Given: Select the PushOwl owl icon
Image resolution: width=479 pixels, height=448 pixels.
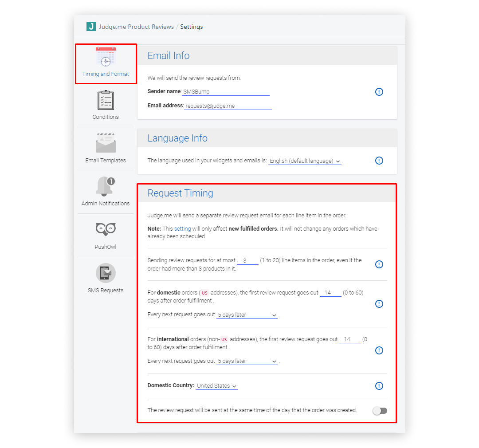Looking at the screenshot, I should tap(106, 229).
